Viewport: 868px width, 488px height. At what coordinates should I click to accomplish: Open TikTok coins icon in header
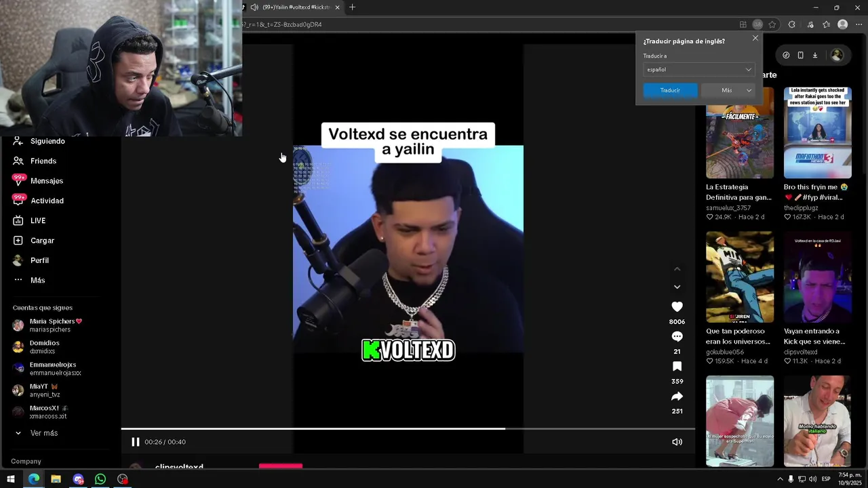786,56
